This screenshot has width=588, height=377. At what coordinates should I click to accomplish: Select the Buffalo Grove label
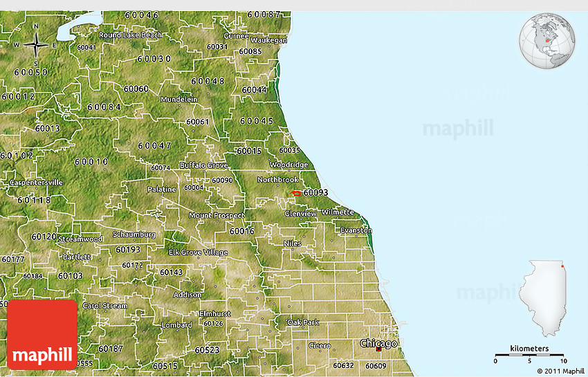203,165
